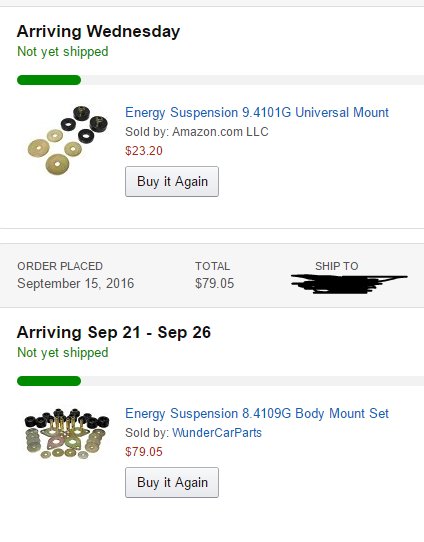Viewport: 424px width, 542px height.
Task: Click the Arriving Sep 21 - Sep 26 heading
Action: (114, 333)
